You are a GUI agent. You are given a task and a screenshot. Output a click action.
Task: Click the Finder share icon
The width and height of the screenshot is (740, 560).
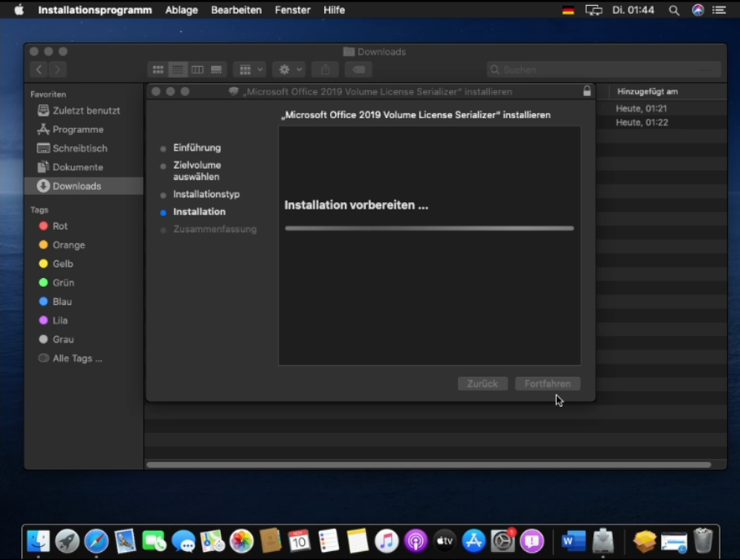[325, 70]
